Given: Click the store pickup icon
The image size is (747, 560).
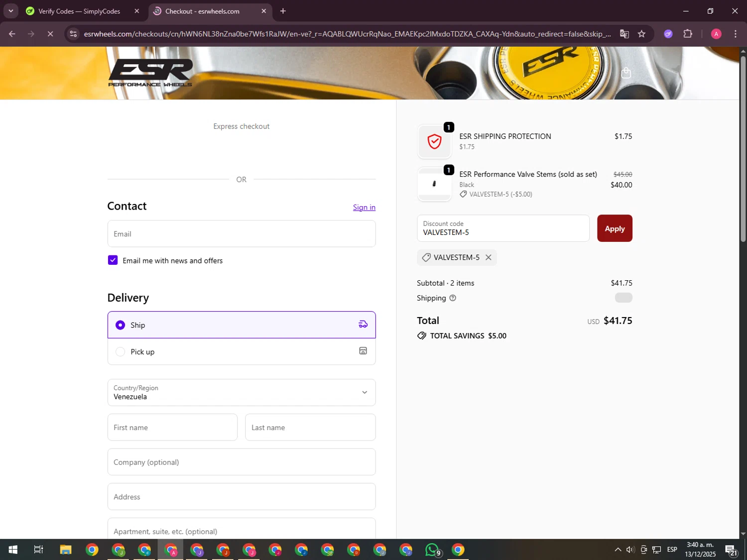Looking at the screenshot, I should (x=363, y=351).
